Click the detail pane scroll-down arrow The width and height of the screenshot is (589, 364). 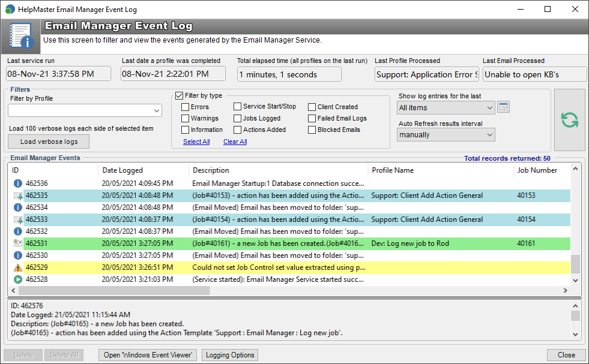click(575, 335)
